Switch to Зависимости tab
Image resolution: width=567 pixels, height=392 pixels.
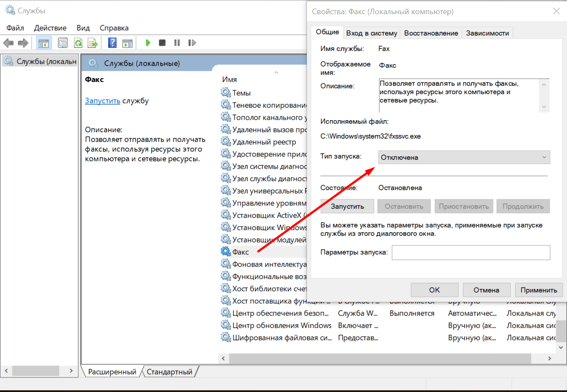tap(487, 33)
